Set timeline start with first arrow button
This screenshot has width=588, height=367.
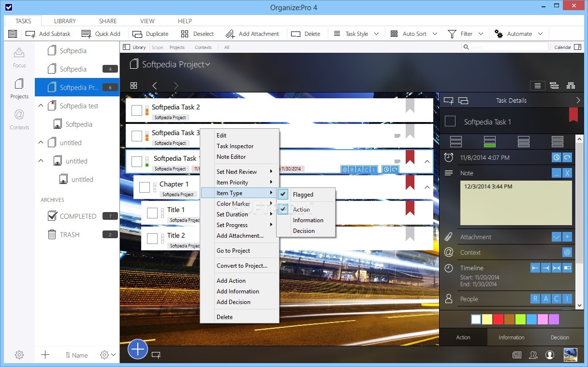[535, 268]
